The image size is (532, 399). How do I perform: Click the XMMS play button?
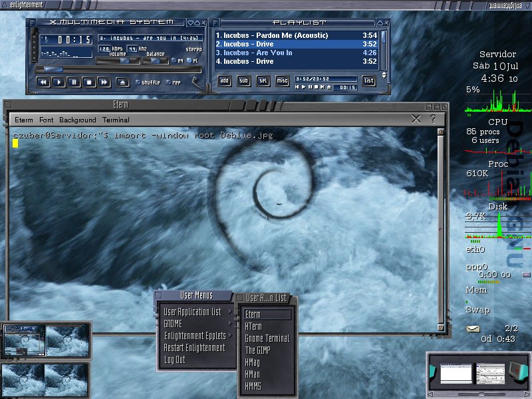[59, 82]
